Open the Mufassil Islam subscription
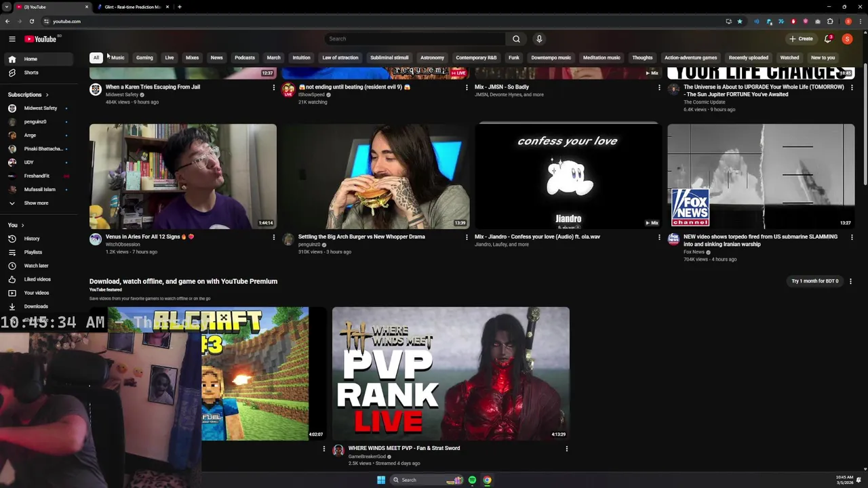 [x=40, y=190]
